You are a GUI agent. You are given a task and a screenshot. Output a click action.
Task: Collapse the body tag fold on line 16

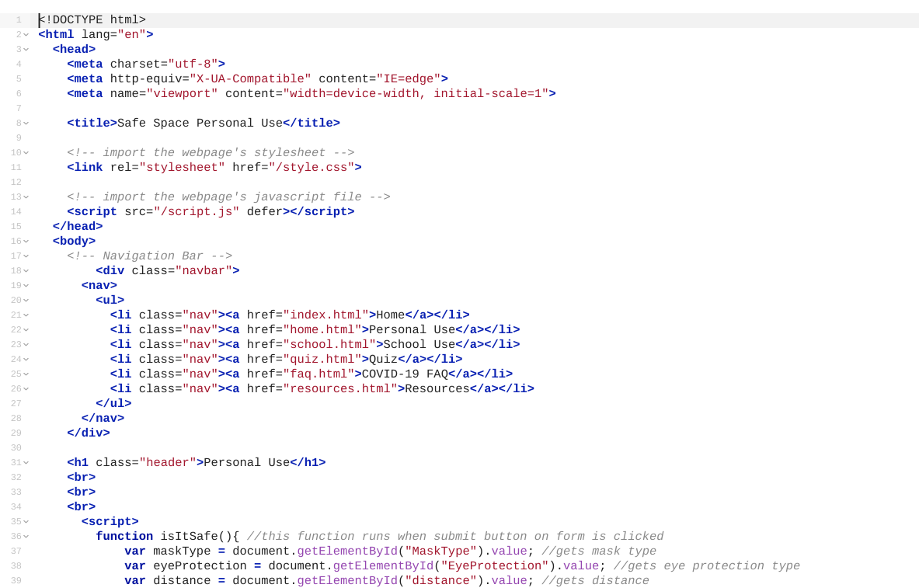(x=26, y=241)
